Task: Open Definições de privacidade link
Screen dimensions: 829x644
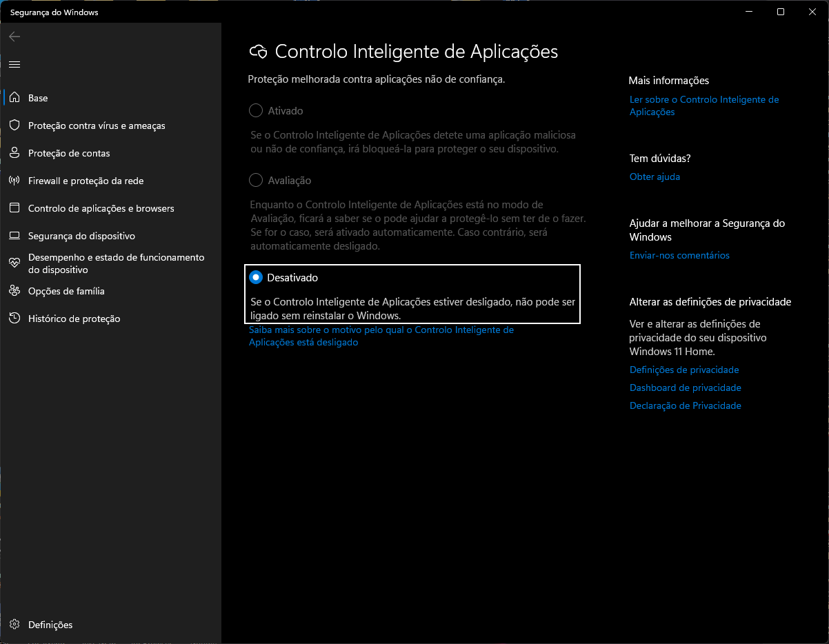Action: click(x=684, y=370)
